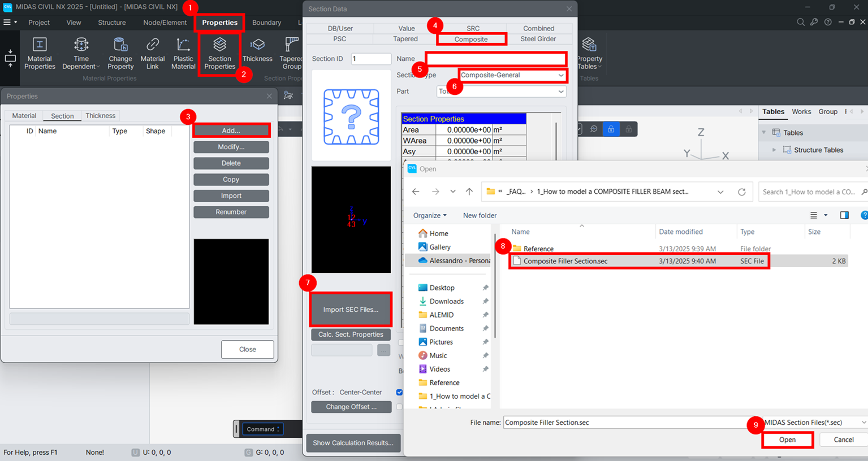This screenshot has width=868, height=461.
Task: Open the Plastic Material tool
Action: [x=183, y=53]
